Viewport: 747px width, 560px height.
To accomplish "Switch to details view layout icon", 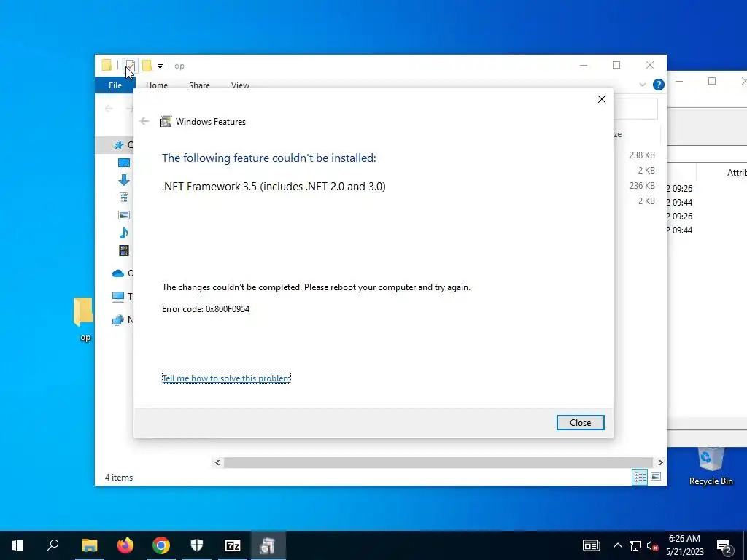I will (640, 477).
